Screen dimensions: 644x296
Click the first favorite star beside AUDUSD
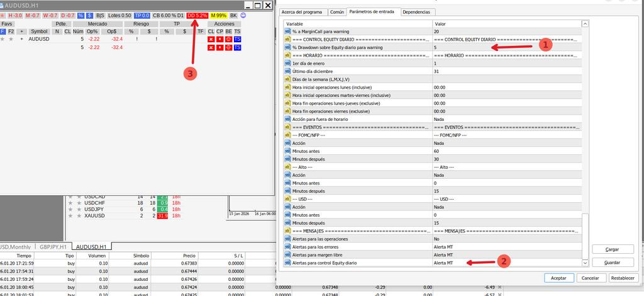3,39
